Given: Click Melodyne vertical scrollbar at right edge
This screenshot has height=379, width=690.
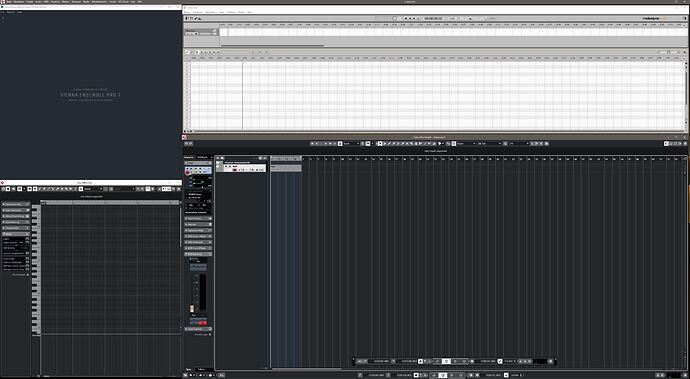Looking at the screenshot, I should pos(686,88).
